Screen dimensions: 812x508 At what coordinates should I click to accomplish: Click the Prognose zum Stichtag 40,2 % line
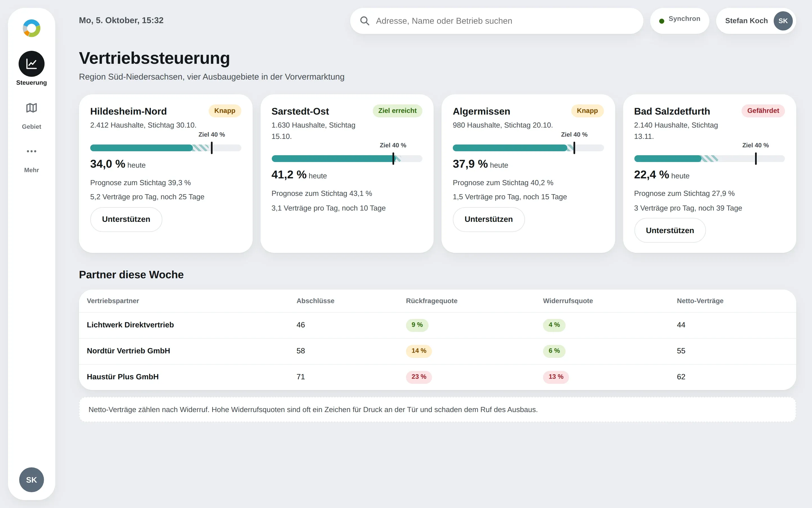[503, 183]
